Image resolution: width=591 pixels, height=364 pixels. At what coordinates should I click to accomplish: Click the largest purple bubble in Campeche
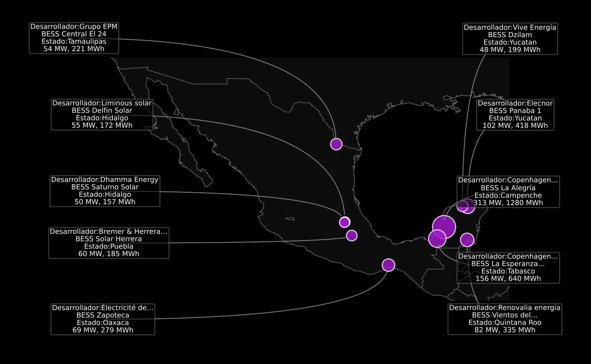click(x=444, y=227)
